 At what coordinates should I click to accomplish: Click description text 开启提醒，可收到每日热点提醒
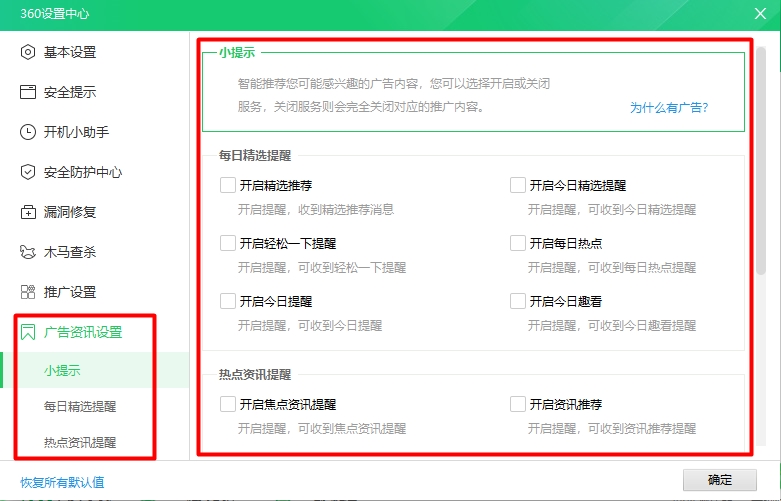point(612,268)
